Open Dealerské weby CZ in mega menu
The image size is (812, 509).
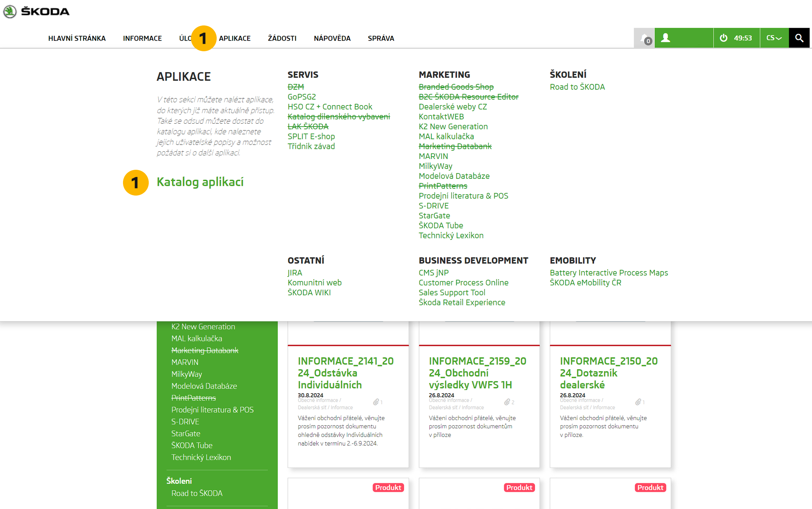coord(453,107)
